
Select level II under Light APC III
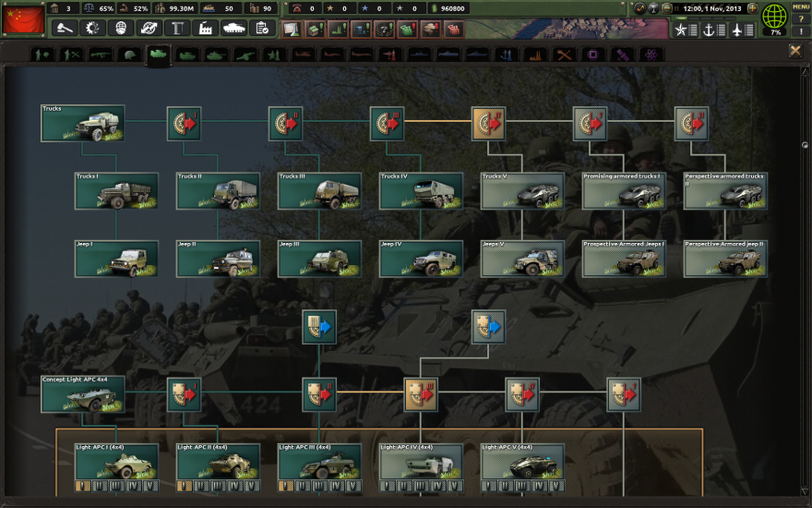pos(303,486)
